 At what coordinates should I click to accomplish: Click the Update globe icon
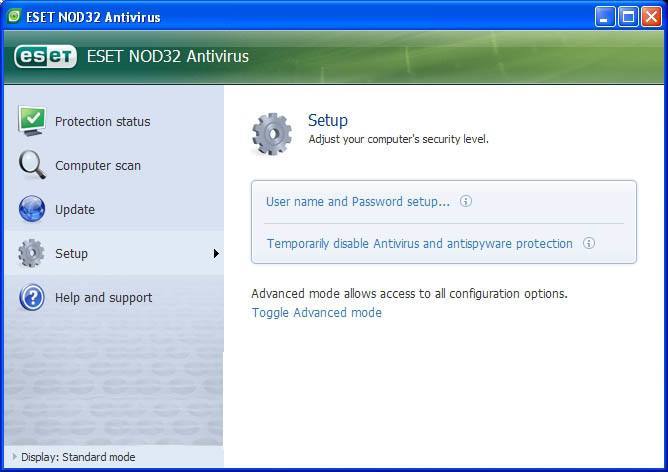pos(32,209)
